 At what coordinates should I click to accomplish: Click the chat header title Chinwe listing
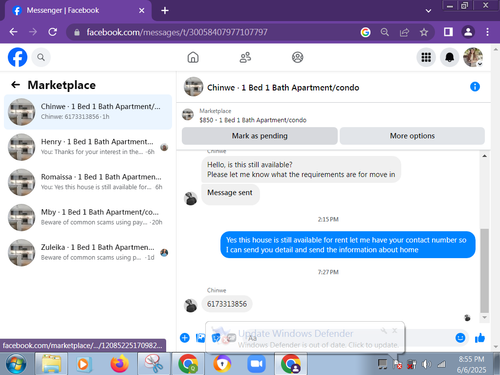pyautogui.click(x=283, y=88)
